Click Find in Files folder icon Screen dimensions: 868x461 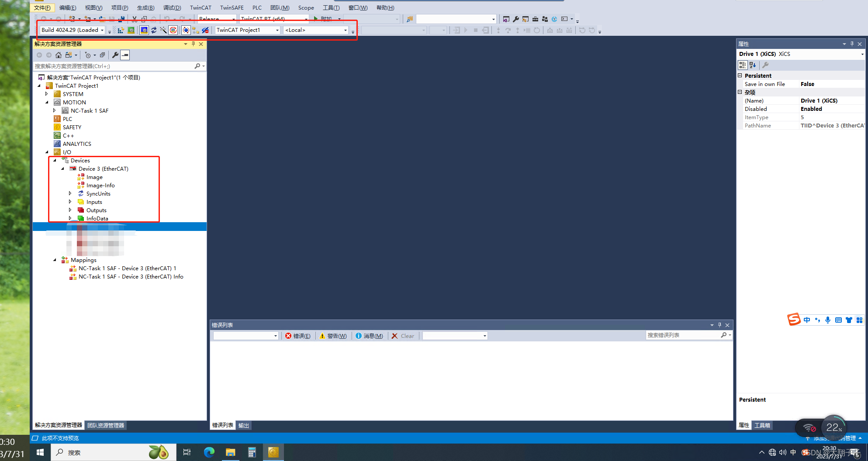tap(410, 19)
